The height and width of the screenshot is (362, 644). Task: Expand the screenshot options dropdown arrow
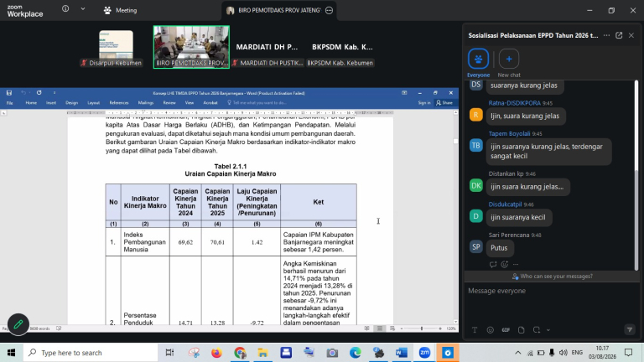tap(548, 330)
